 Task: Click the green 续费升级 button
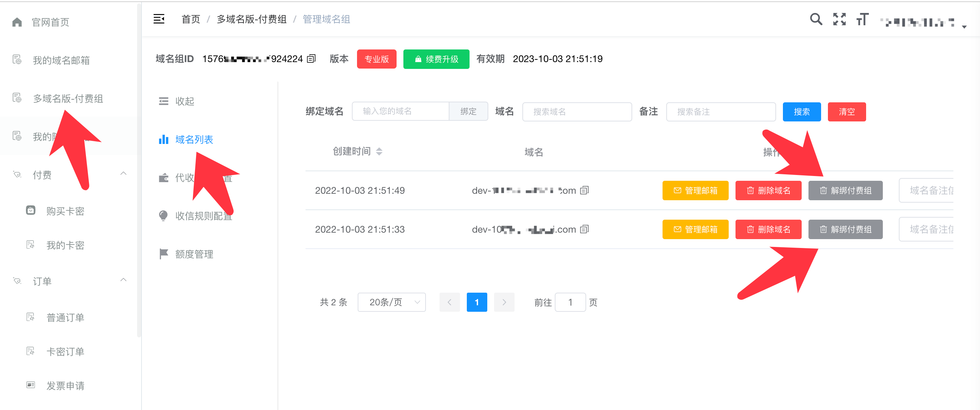436,59
